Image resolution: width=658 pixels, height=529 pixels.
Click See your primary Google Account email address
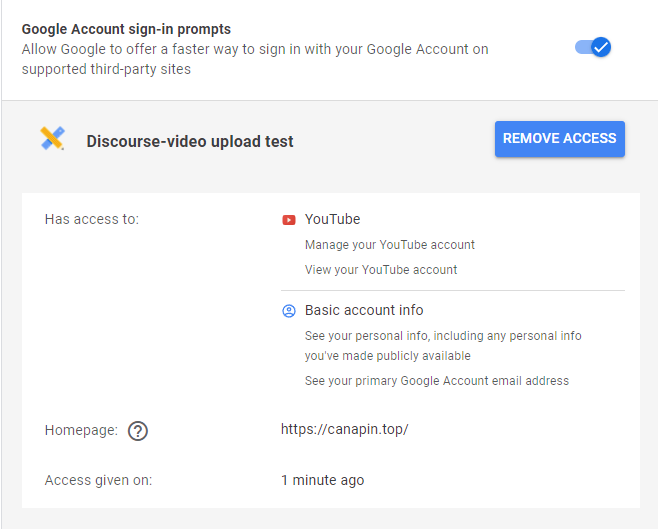click(436, 380)
